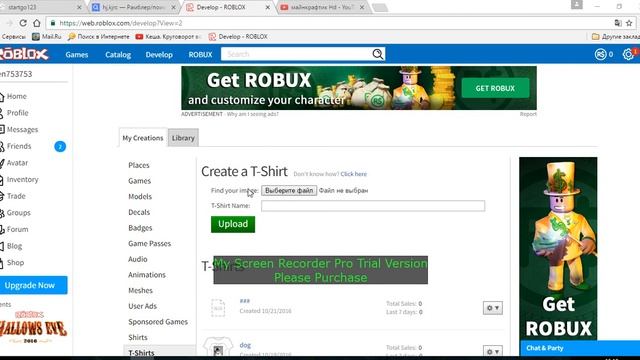
Task: Click the browser address bar URL
Action: (121, 23)
